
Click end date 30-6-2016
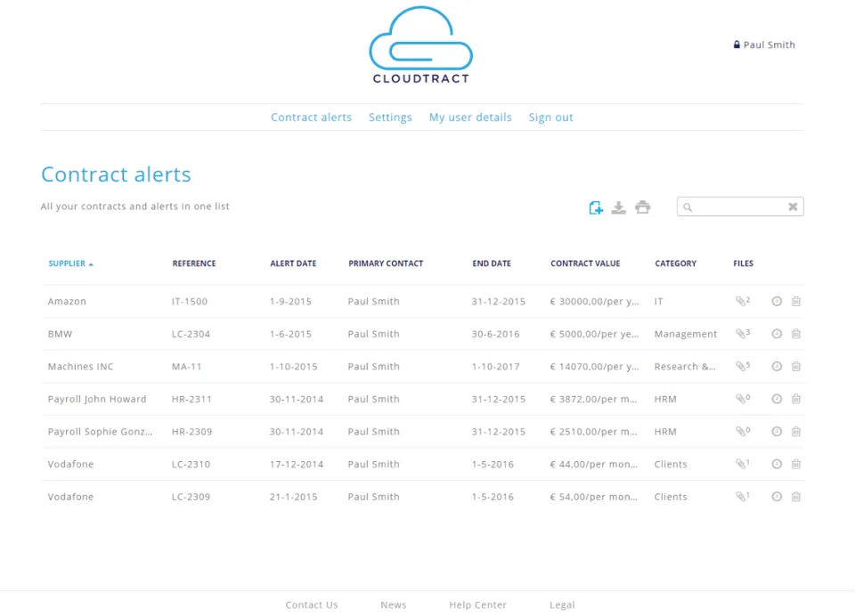pyautogui.click(x=496, y=334)
